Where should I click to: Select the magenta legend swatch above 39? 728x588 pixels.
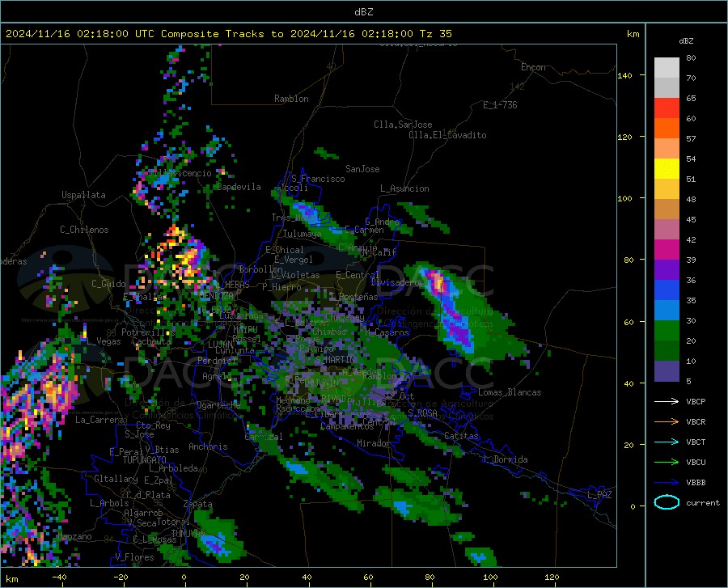[667, 250]
